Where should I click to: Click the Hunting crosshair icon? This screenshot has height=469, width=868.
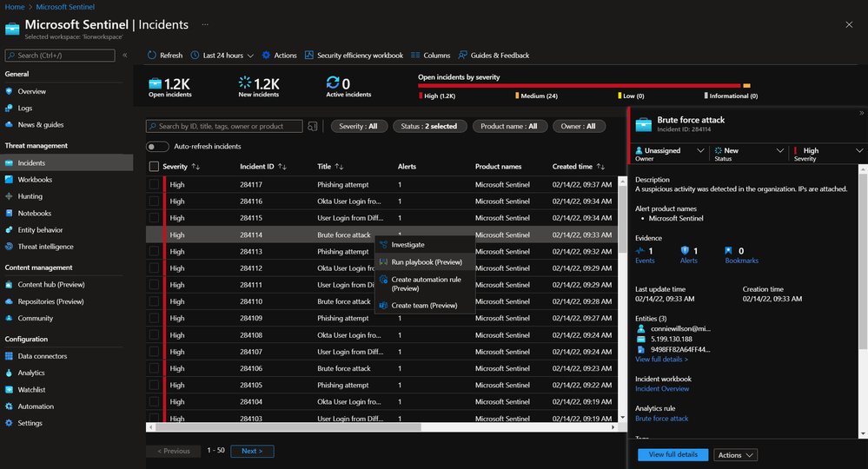[9, 195]
